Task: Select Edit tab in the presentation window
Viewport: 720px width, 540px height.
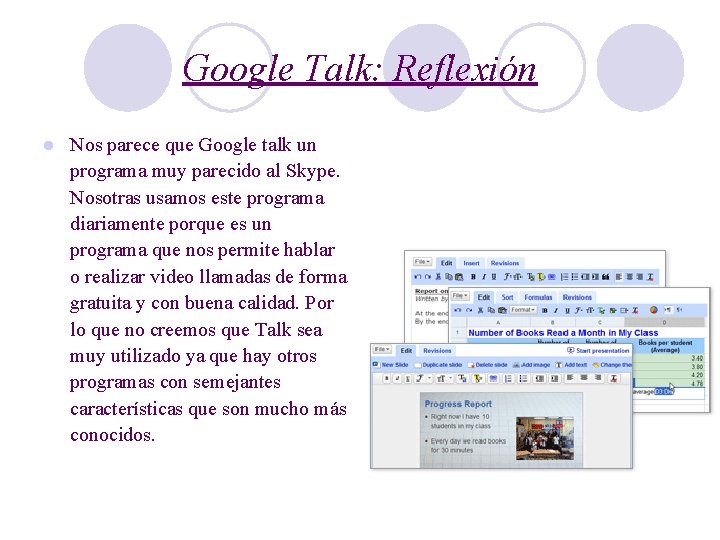Action: [406, 351]
